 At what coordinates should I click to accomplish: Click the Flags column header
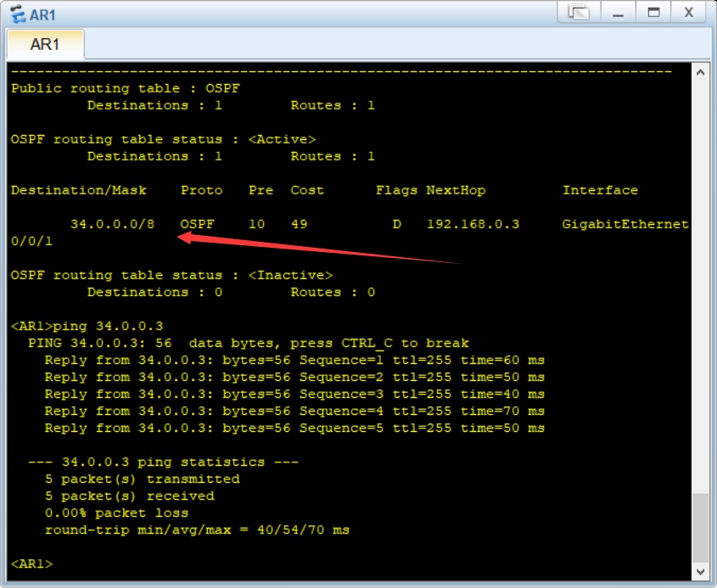396,190
